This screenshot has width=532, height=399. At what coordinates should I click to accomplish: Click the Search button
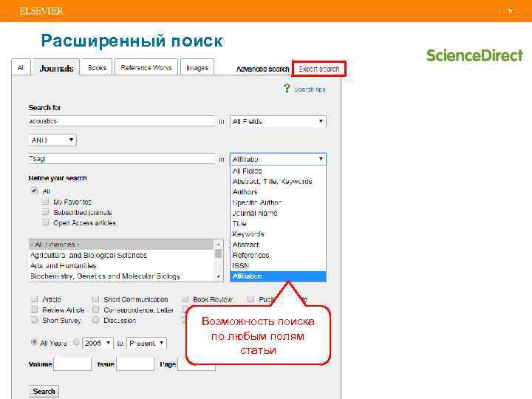coord(44,391)
